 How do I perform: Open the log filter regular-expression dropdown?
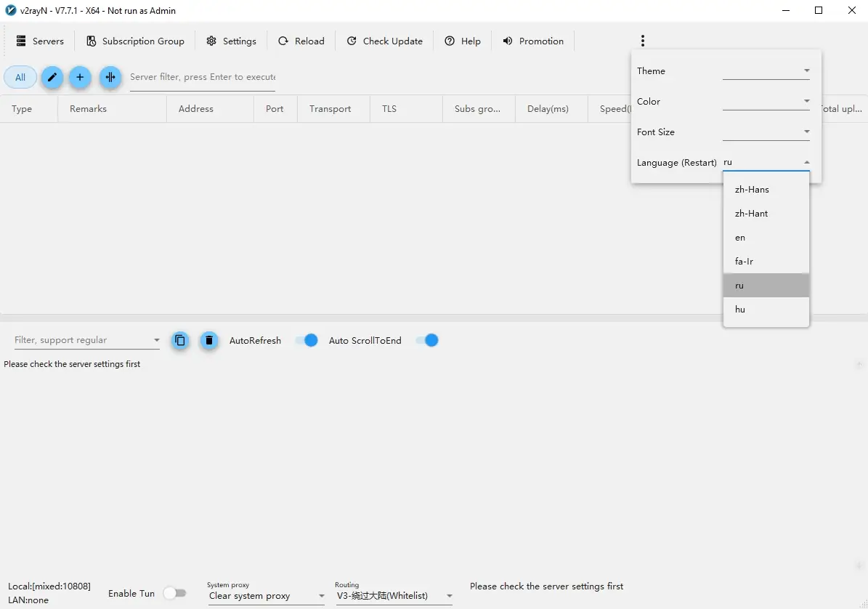87,340
